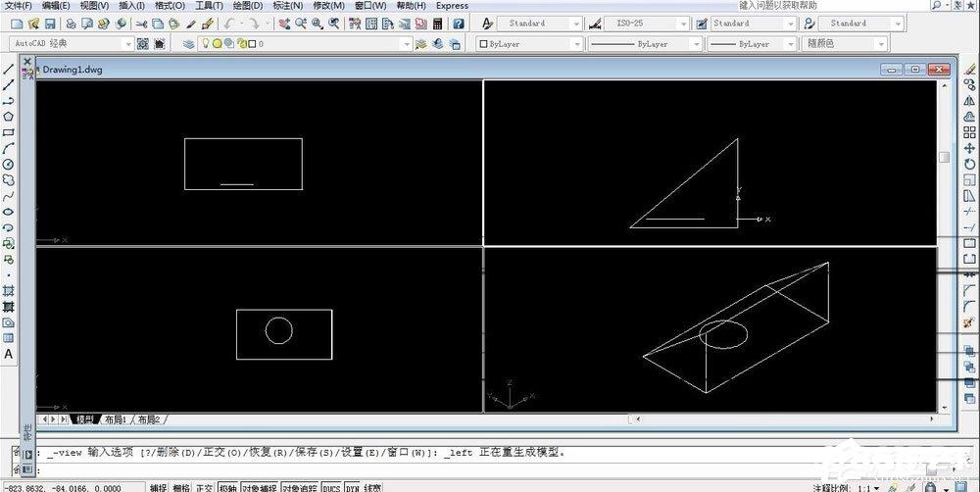
Task: Select the Mirror tool in modify toolbar
Action: click(969, 101)
